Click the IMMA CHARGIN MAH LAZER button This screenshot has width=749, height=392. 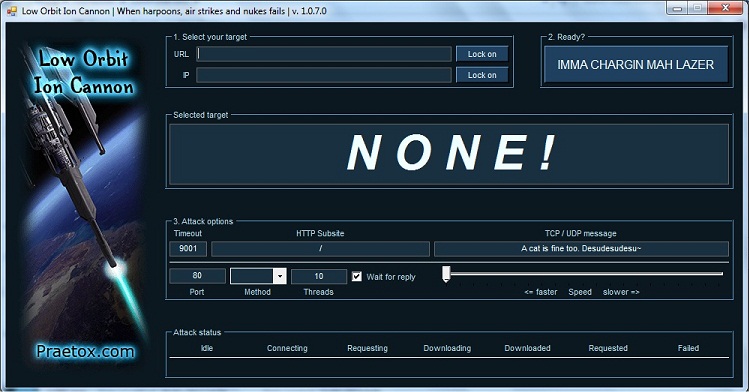click(636, 64)
